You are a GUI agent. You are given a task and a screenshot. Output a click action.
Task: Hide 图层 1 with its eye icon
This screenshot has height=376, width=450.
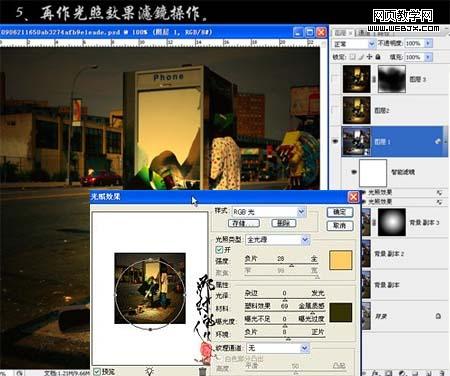335,141
